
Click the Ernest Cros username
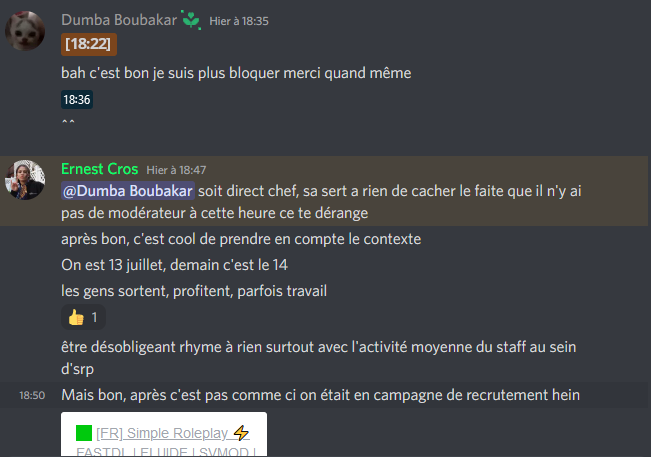(100, 169)
